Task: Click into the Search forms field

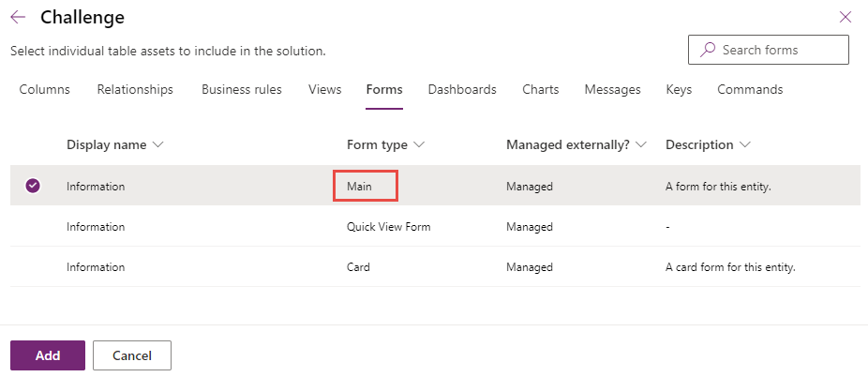Action: (x=769, y=50)
